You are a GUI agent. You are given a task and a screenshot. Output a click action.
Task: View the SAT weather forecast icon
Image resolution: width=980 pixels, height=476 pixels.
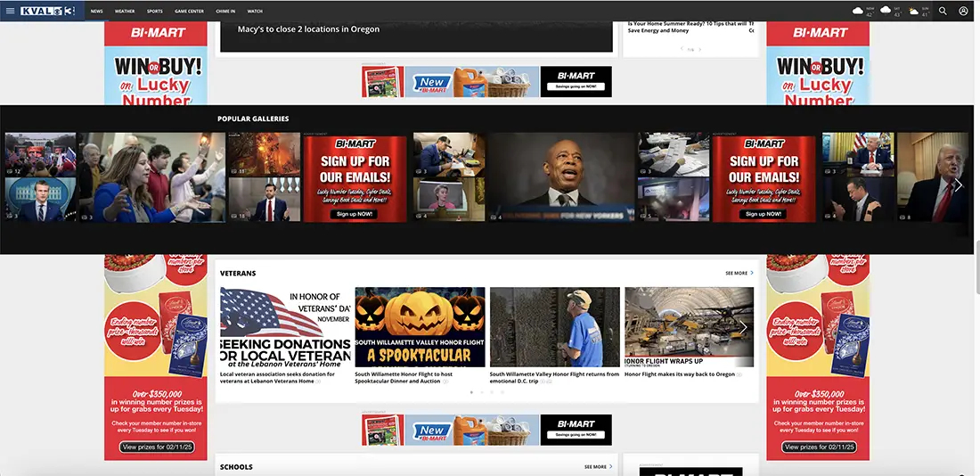coord(886,10)
